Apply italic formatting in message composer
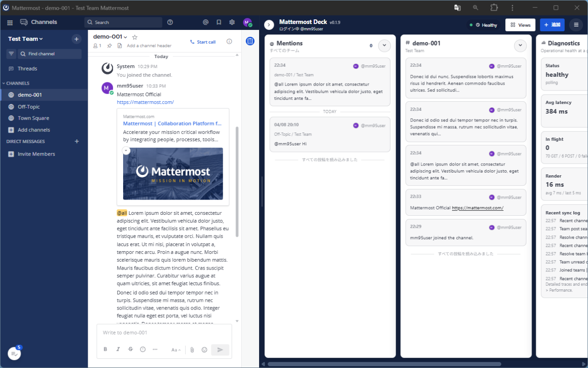This screenshot has width=588, height=368. click(118, 350)
